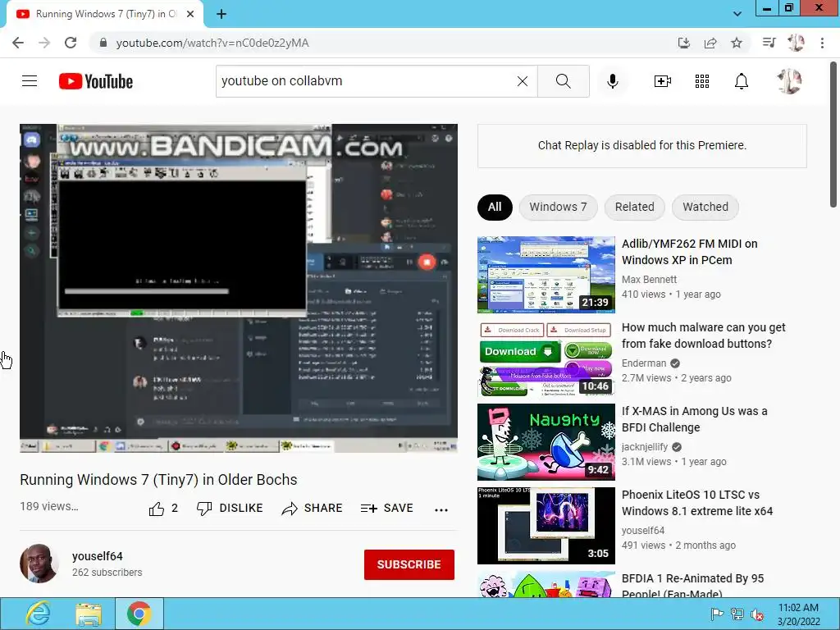
Task: Open youself64 channel name link
Action: coord(98,556)
